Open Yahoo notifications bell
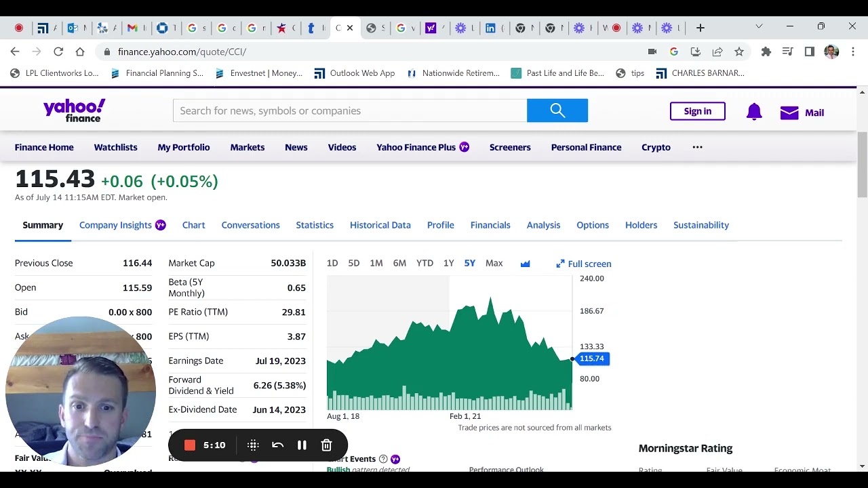Image resolution: width=868 pixels, height=488 pixels. click(x=754, y=113)
